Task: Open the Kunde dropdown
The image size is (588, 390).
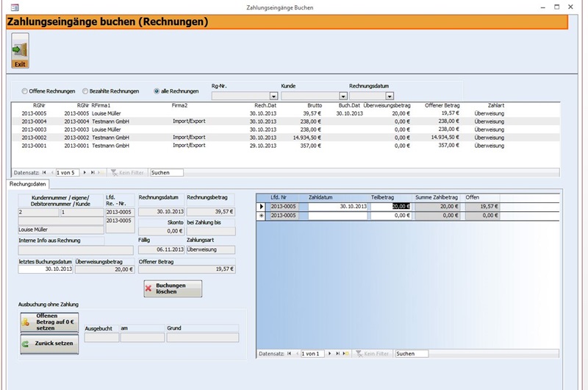Action: click(x=343, y=96)
